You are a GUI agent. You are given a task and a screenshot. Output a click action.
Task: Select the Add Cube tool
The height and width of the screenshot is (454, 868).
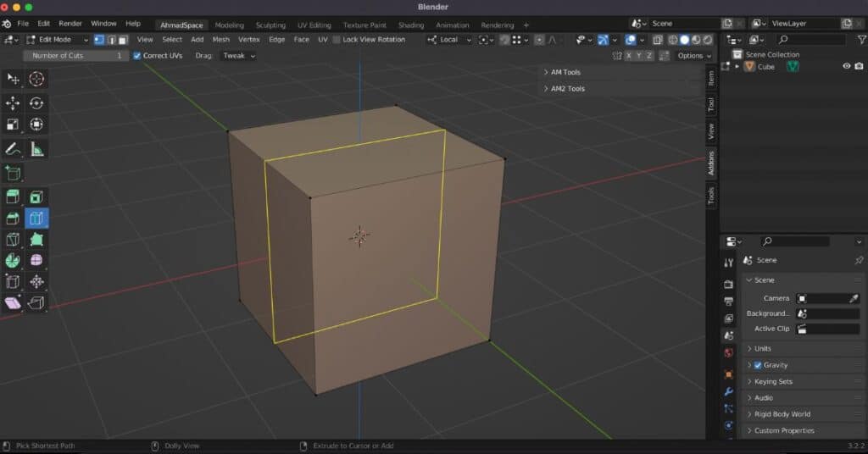[x=14, y=173]
